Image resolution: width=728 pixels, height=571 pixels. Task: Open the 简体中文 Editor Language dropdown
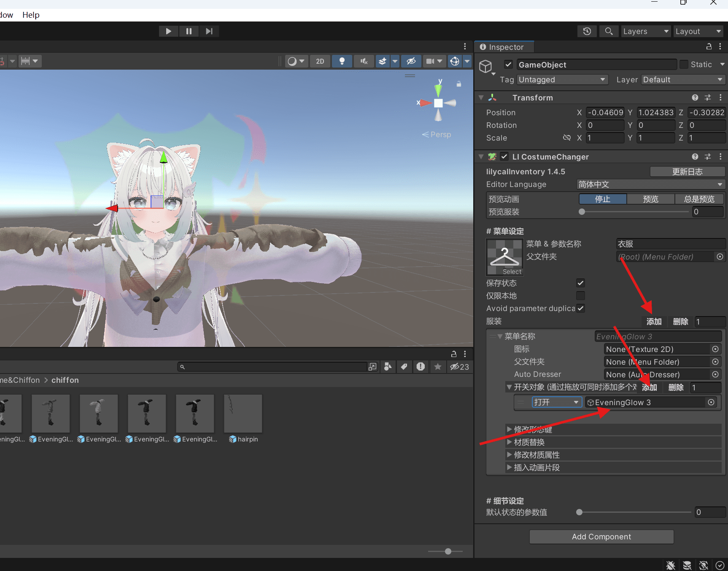pos(650,184)
